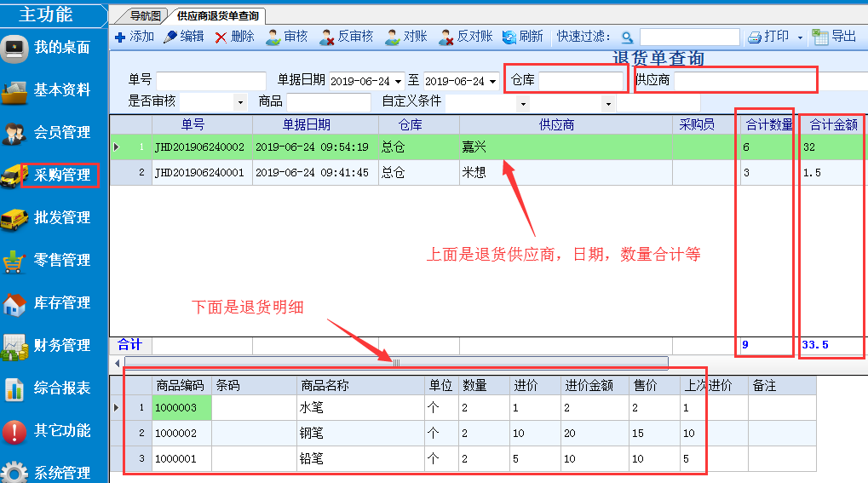
Task: Click the supplier cell 米想
Action: click(566, 173)
